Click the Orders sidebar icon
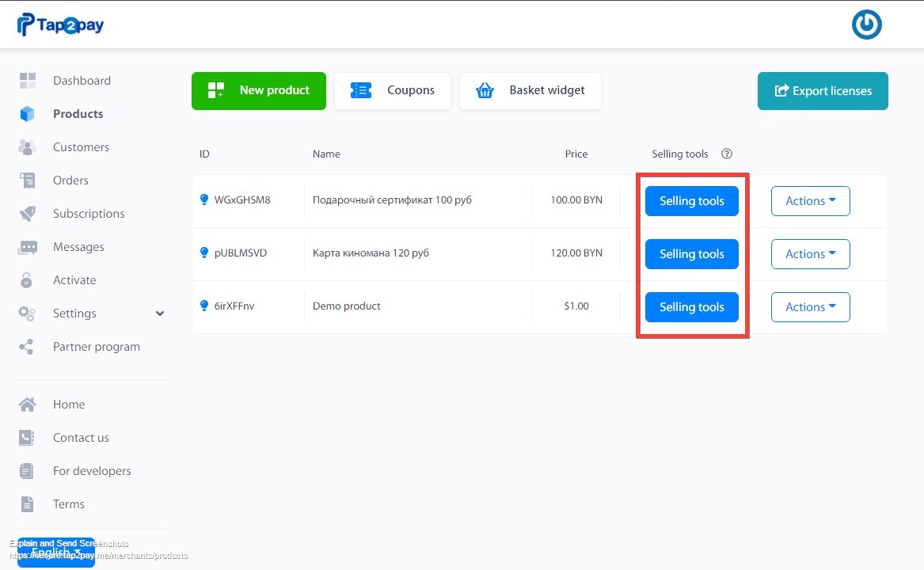This screenshot has width=924, height=570. pos(28,180)
